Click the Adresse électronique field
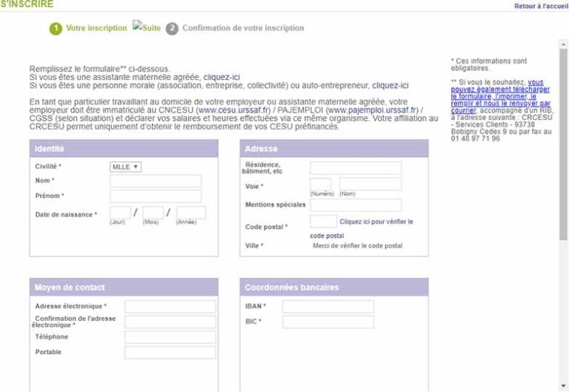The height and width of the screenshot is (392, 569). pos(170,306)
